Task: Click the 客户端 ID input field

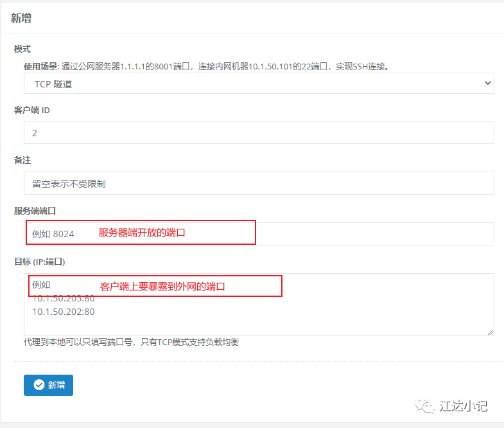Action: tap(259, 132)
